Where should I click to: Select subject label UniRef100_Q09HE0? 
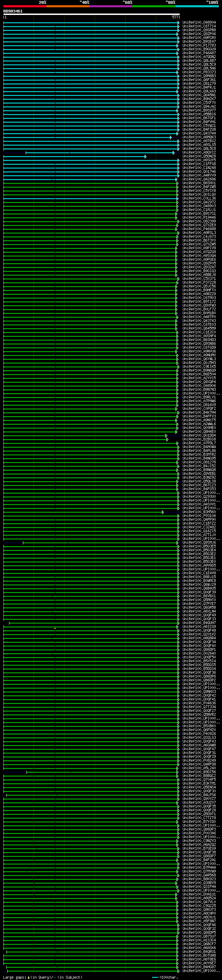point(199,428)
